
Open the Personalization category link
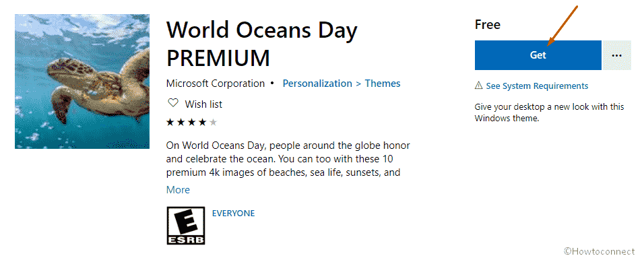(x=317, y=84)
